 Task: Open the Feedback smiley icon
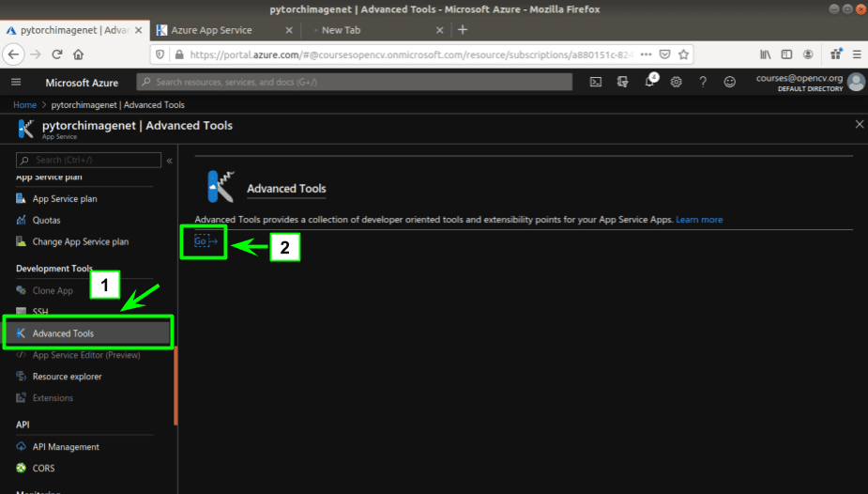730,82
